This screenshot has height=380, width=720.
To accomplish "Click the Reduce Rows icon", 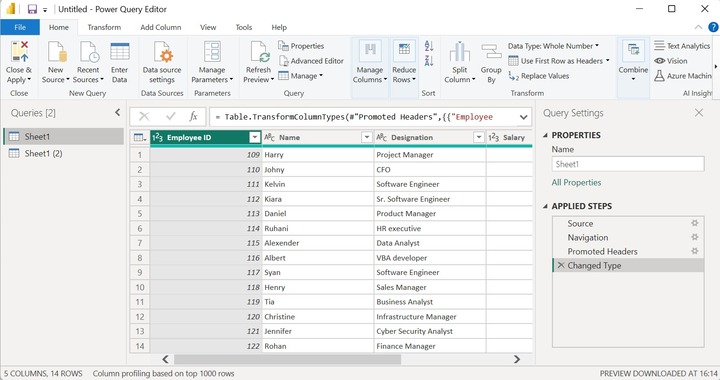I will (x=404, y=51).
